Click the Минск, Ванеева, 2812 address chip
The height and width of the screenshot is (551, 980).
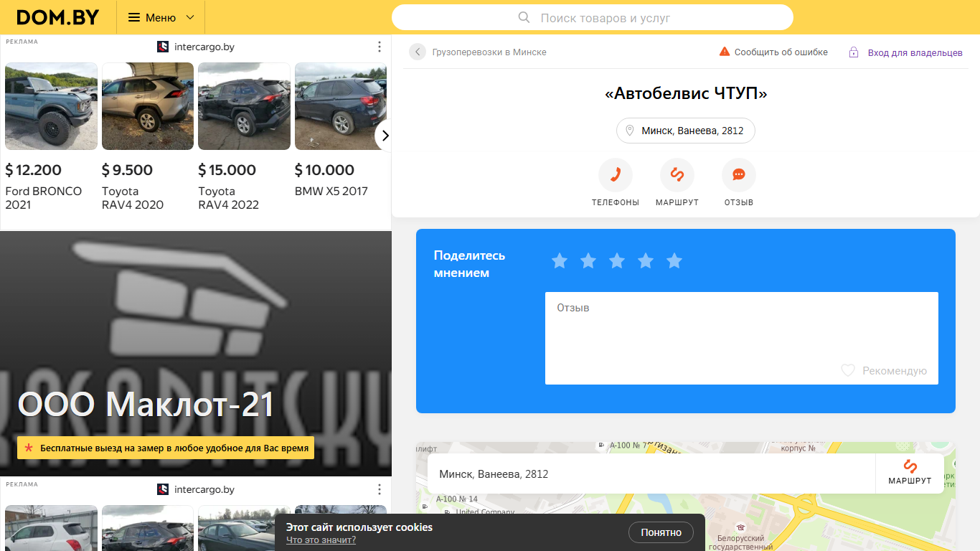point(686,131)
